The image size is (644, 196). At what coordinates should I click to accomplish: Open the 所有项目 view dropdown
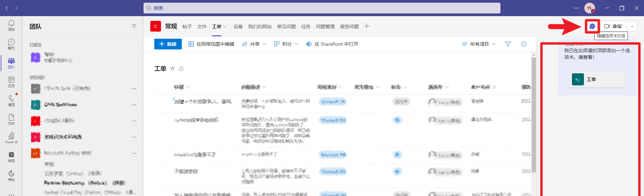coord(479,44)
